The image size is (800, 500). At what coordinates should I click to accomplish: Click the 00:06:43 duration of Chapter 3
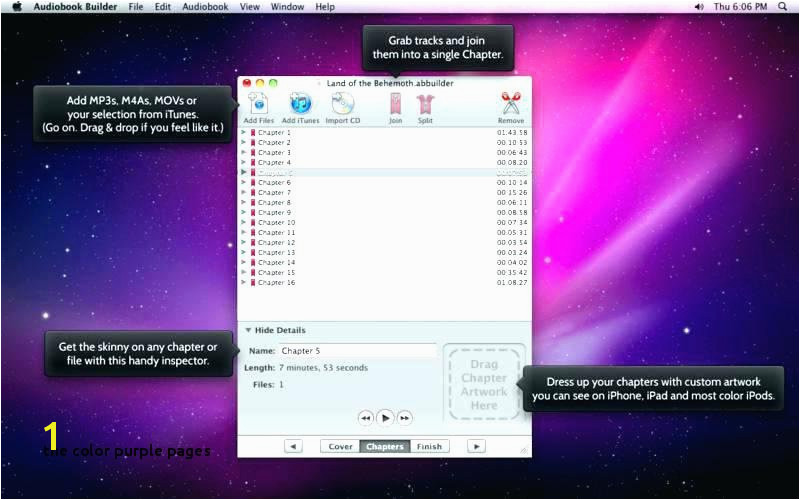coord(512,153)
